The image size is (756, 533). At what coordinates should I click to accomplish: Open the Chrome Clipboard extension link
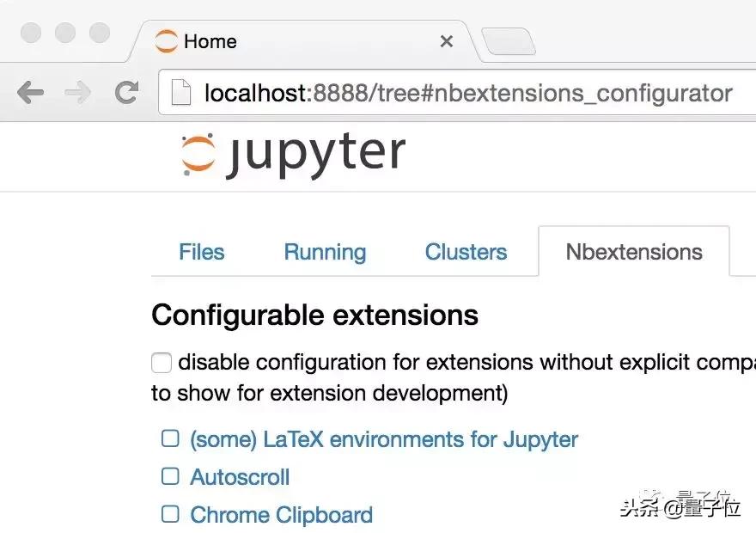coord(282,515)
